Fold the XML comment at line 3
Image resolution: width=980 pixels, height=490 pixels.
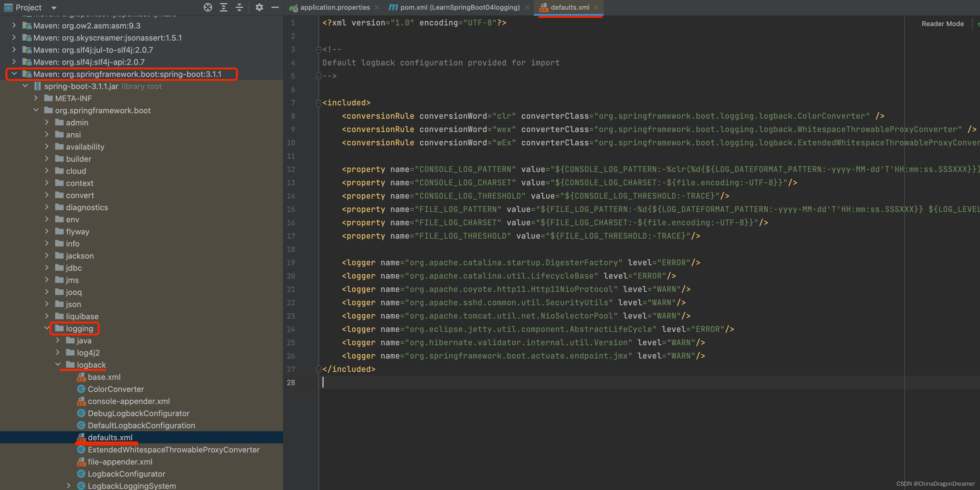coord(318,49)
